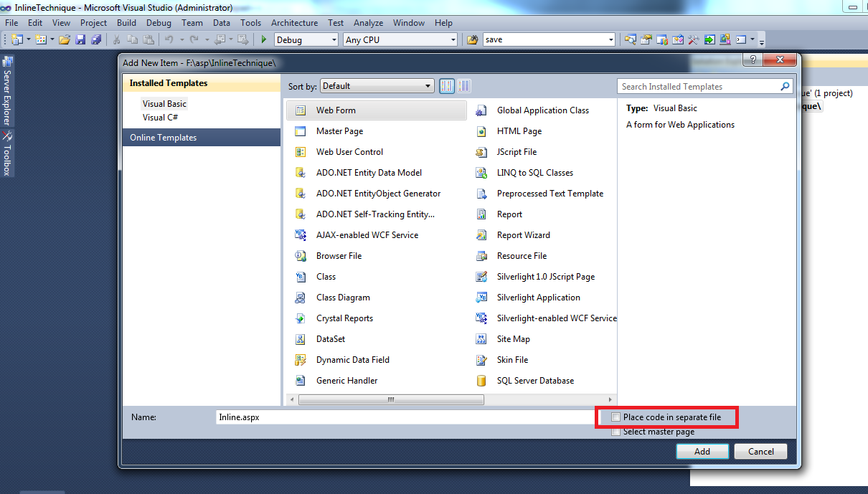This screenshot has height=494, width=868.
Task: Click the Save floppy disk icon
Action: [80, 39]
